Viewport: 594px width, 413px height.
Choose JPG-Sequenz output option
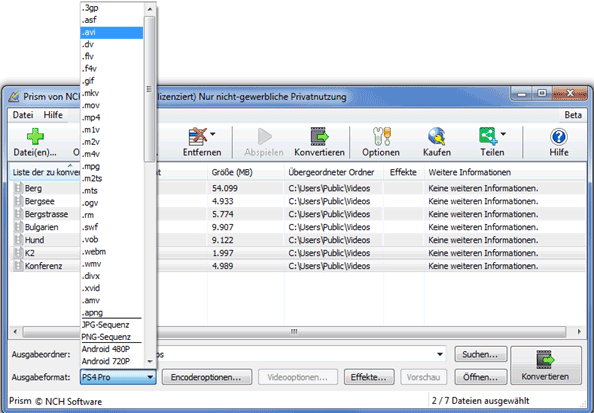tap(112, 325)
